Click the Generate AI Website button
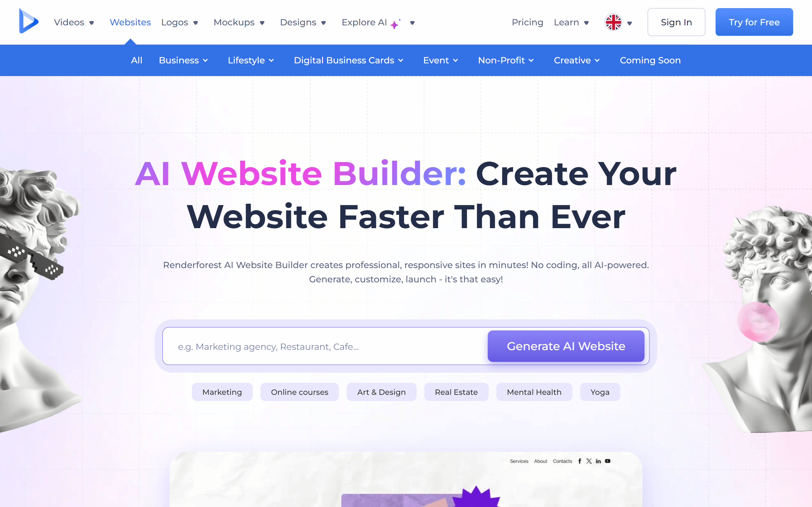 [x=565, y=346]
